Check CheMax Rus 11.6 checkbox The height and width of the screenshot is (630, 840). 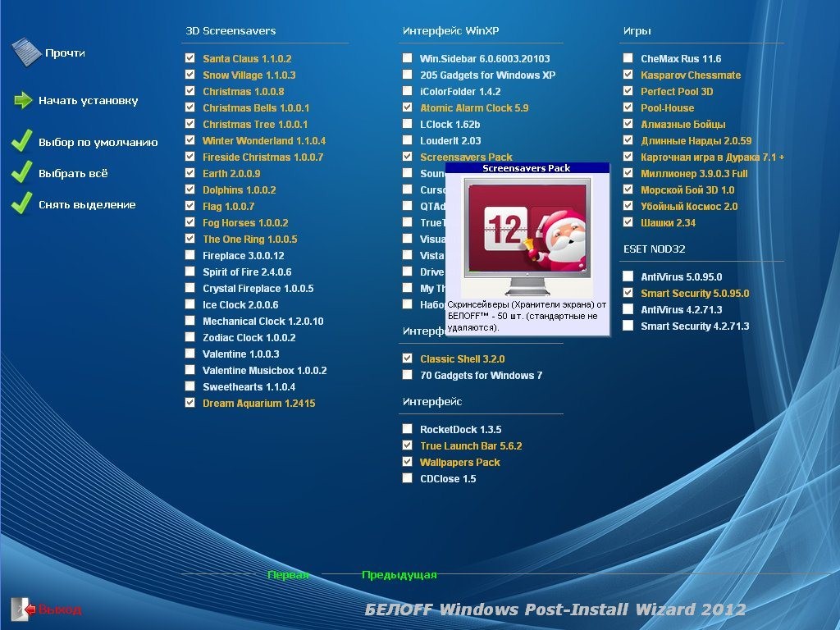pyautogui.click(x=628, y=58)
